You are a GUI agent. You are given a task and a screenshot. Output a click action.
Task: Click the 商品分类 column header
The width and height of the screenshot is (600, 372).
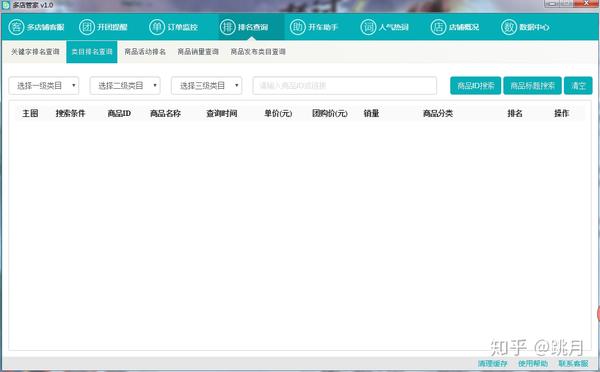click(438, 113)
